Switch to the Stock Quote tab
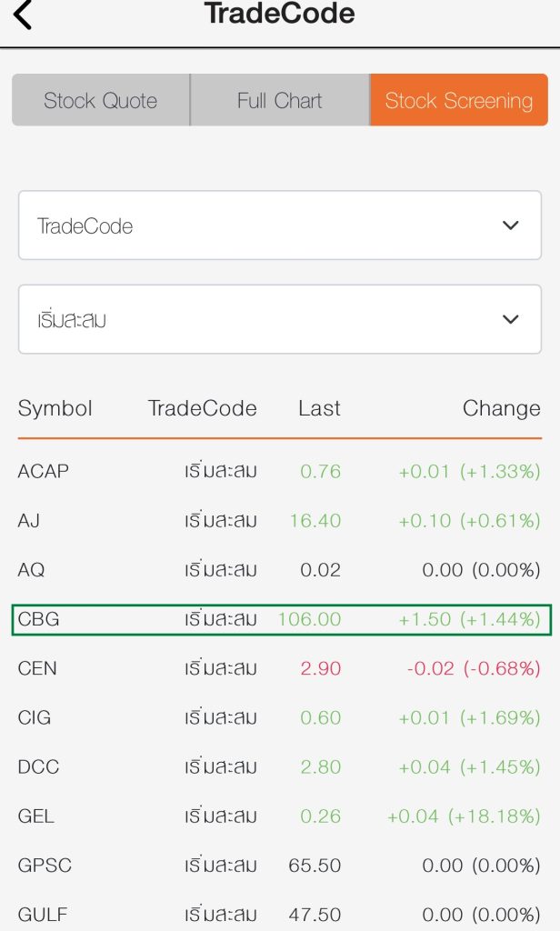This screenshot has height=931, width=560. click(101, 100)
